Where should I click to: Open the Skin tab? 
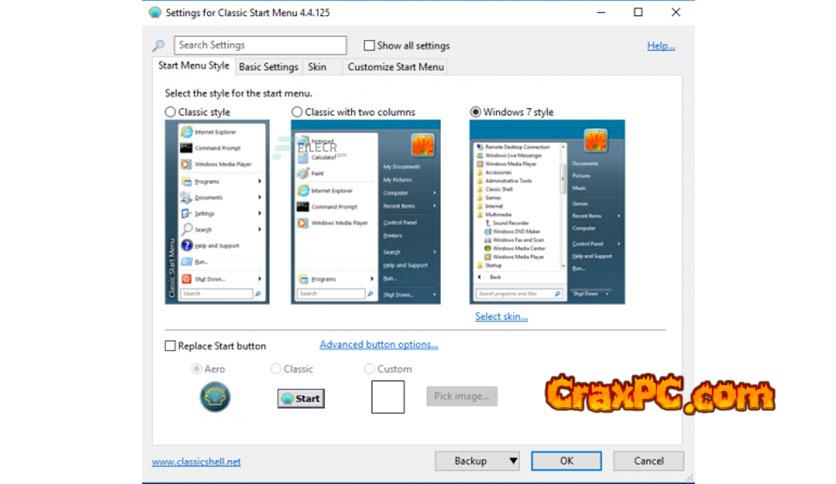coord(317,67)
